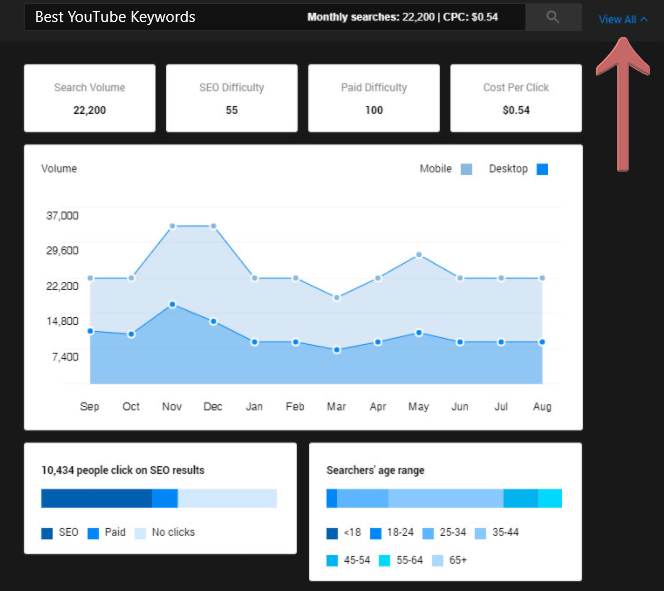The image size is (664, 591).
Task: Click the No clicks segment of bar
Action: [227, 498]
